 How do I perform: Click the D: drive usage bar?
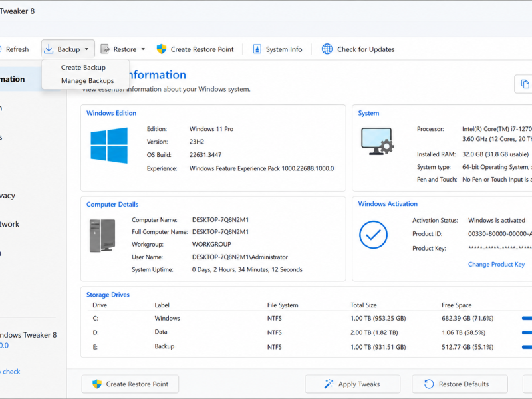click(527, 332)
